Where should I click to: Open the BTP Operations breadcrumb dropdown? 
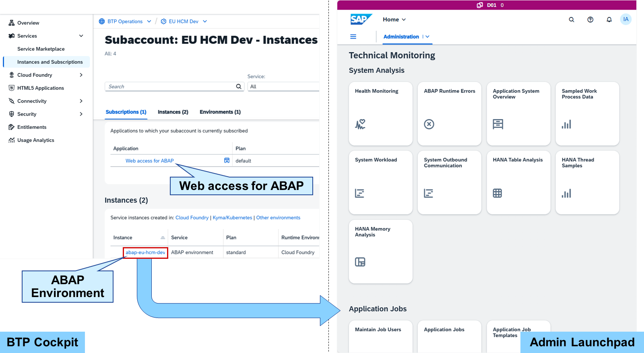pos(149,21)
